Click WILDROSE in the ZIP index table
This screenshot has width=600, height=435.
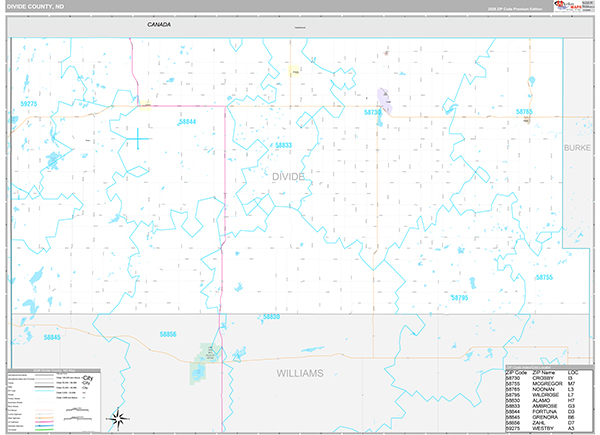click(x=546, y=395)
